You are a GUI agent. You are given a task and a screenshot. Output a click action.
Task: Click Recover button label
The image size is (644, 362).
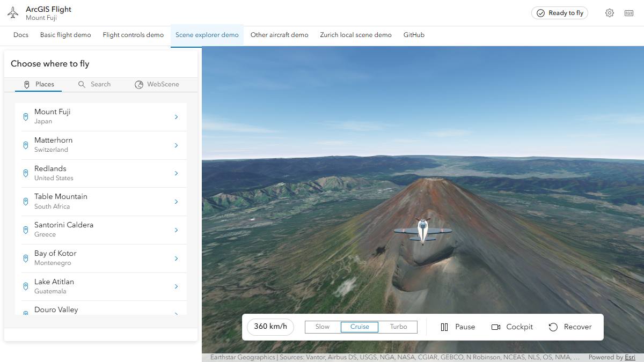click(577, 327)
